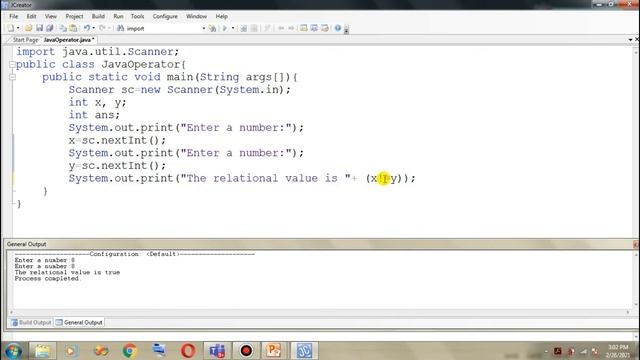
Task: Run the project with the Run arrow icon
Action: [224, 28]
